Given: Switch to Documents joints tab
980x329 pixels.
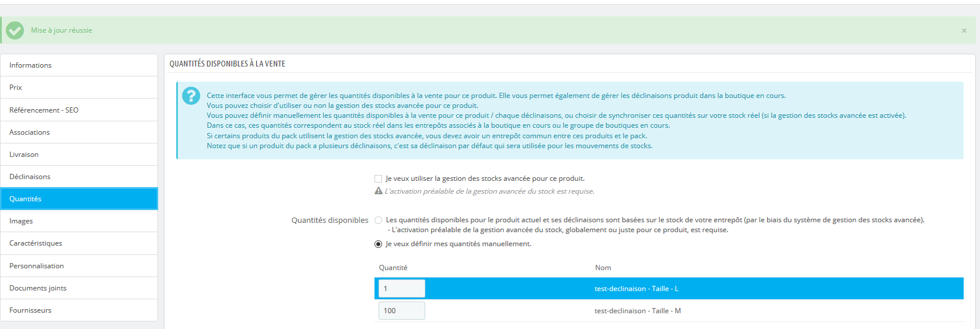Looking at the screenshot, I should pyautogui.click(x=79, y=288).
